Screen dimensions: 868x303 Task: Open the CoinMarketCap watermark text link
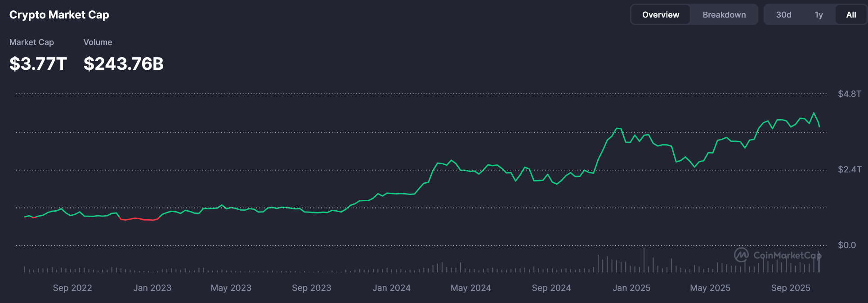pos(787,255)
